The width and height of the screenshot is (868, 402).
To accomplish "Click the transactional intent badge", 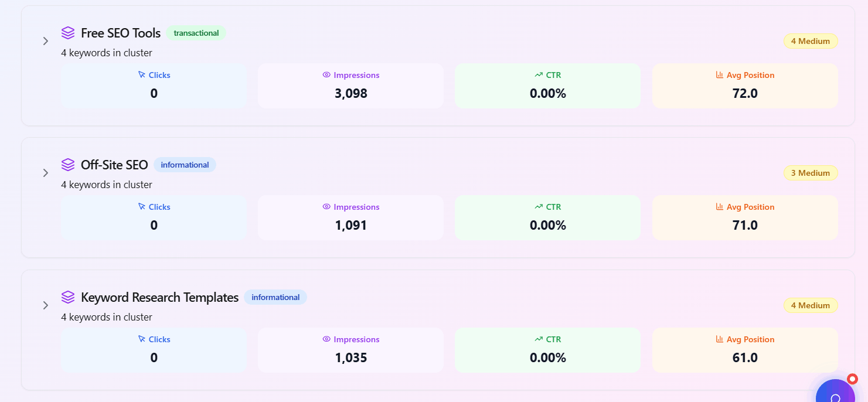I will [196, 33].
